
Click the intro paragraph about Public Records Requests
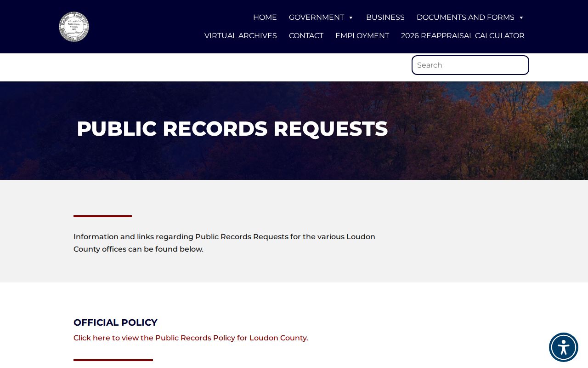[x=224, y=243]
